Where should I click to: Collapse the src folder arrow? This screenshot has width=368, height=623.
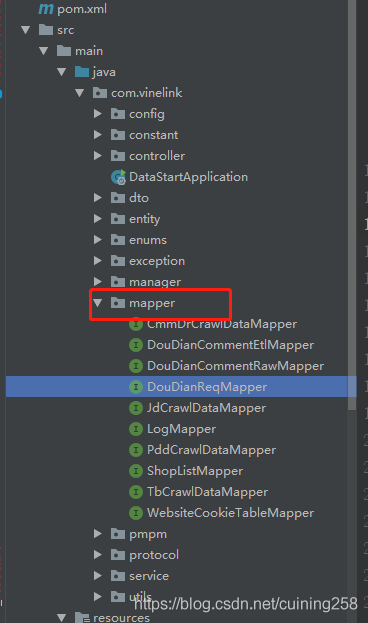pyautogui.click(x=26, y=30)
